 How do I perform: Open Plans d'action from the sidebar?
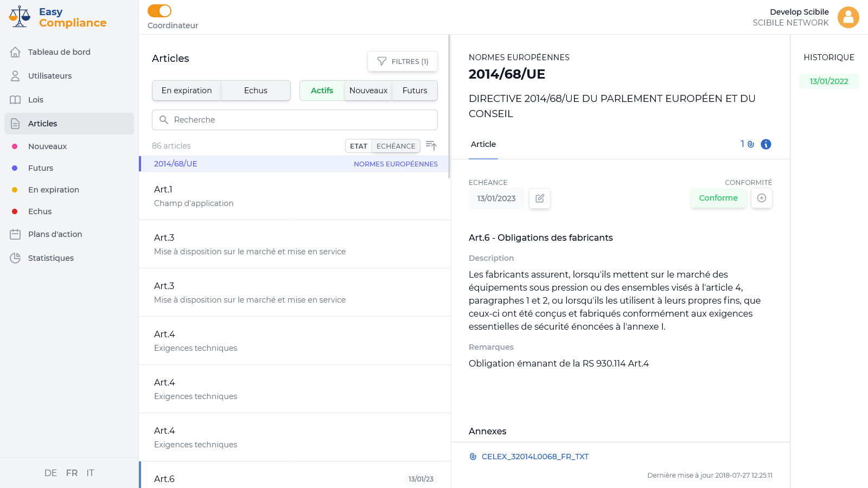(16, 234)
